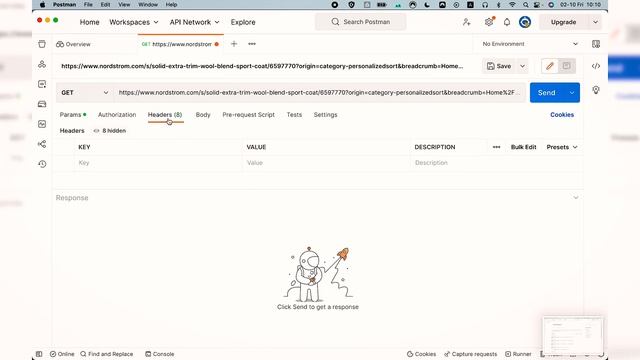The image size is (640, 360).
Task: Click the request URL field
Action: coord(320,93)
